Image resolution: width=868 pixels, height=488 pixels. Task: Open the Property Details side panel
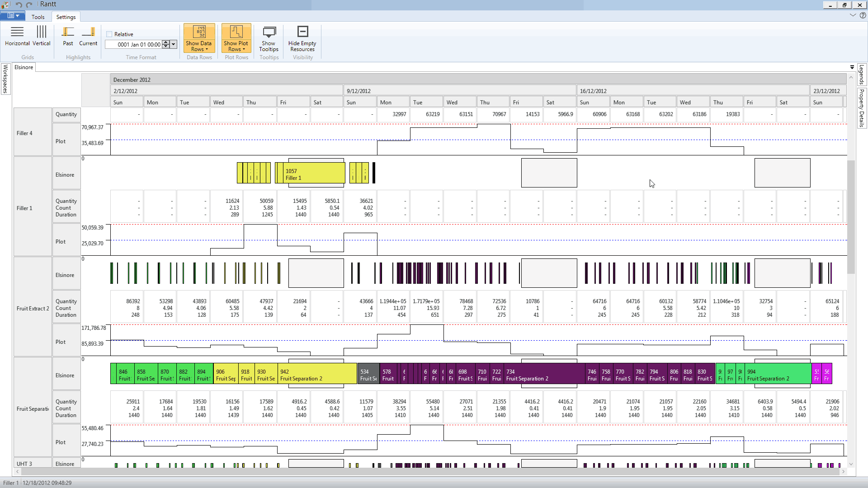[862, 108]
